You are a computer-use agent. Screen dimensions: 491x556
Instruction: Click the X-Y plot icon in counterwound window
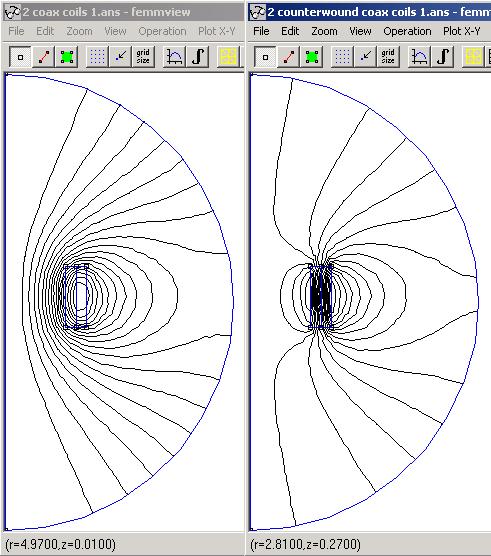click(x=419, y=57)
